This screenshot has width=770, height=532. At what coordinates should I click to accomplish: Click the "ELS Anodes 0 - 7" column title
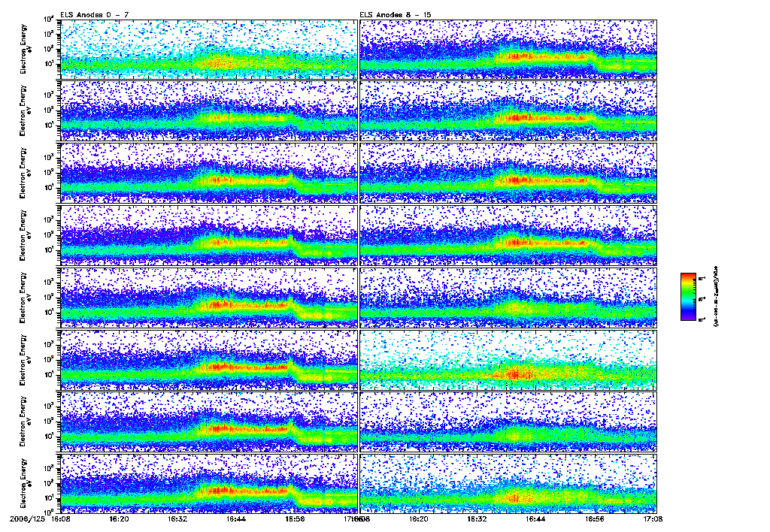95,15
